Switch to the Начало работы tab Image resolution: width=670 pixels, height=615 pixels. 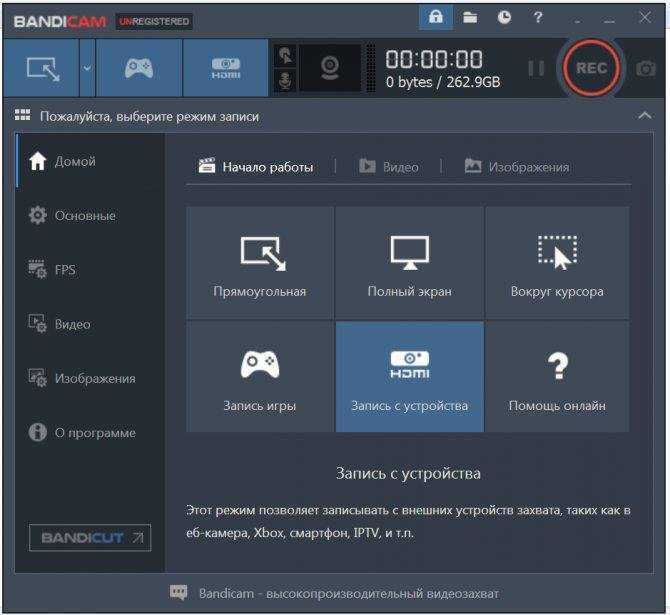point(256,167)
